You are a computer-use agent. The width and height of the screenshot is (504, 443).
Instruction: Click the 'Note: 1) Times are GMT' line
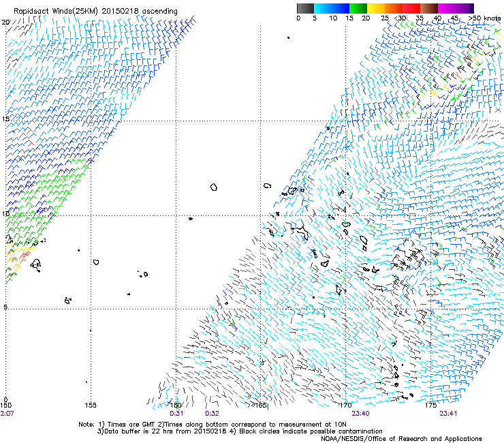click(212, 425)
